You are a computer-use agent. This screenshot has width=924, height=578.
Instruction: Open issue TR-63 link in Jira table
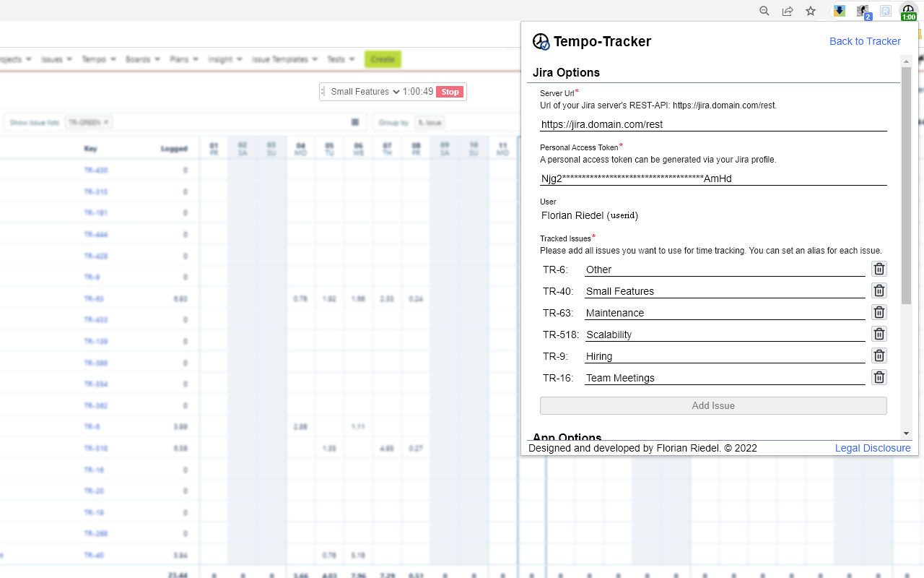pyautogui.click(x=94, y=298)
